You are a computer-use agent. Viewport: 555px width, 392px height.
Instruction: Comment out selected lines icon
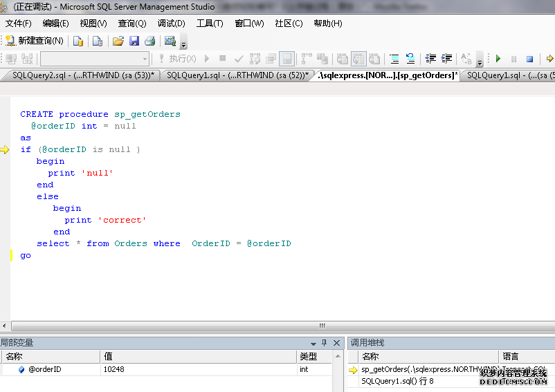coord(394,59)
